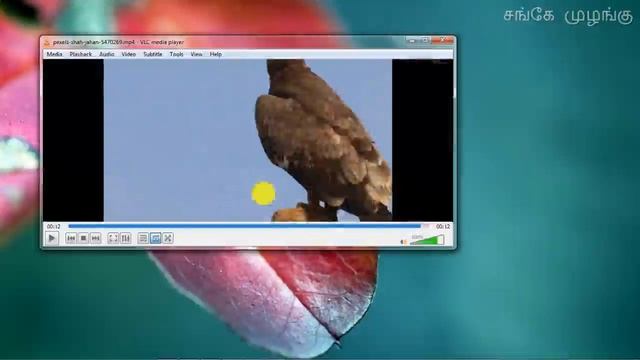Toggle fullscreen video mode
Screen dimensions: 640x360
(113, 238)
